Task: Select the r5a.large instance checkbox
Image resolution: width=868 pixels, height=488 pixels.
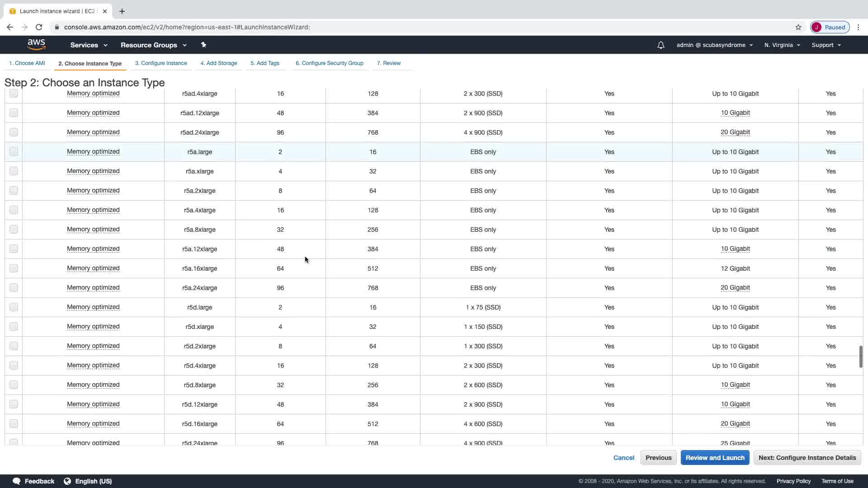Action: click(14, 152)
